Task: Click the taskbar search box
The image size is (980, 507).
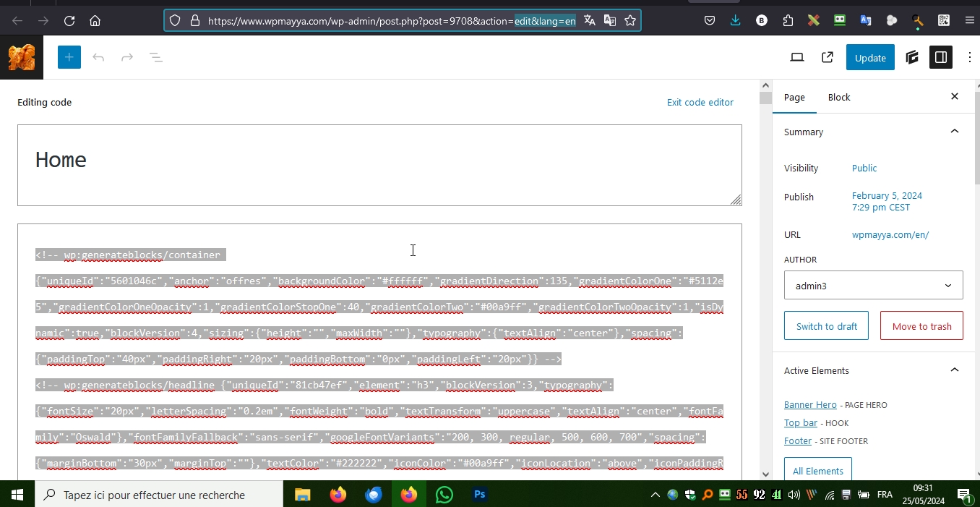Action: point(159,495)
